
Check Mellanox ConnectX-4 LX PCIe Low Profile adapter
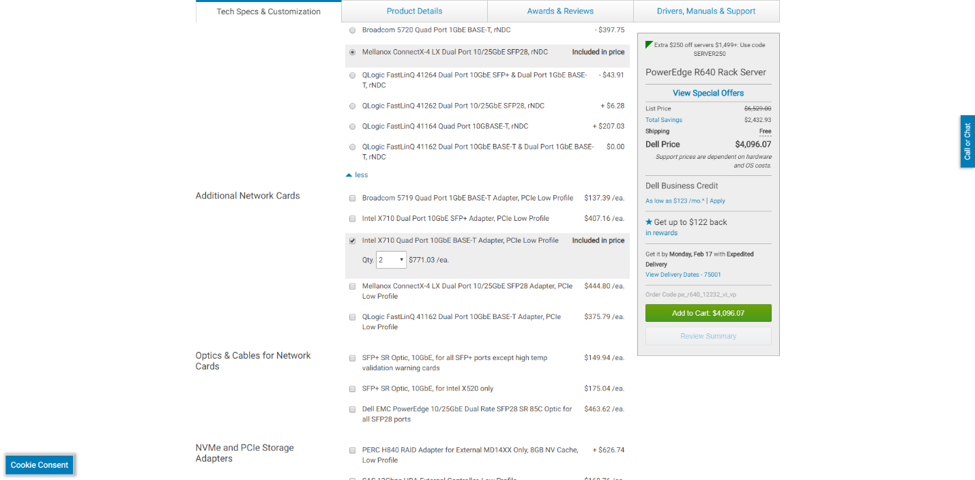coord(353,287)
